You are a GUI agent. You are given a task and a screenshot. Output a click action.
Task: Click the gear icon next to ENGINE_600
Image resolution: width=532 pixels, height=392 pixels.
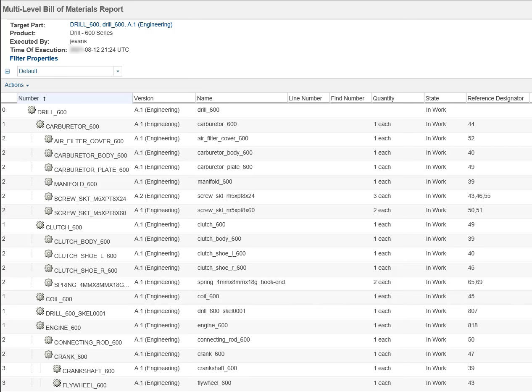(x=40, y=326)
